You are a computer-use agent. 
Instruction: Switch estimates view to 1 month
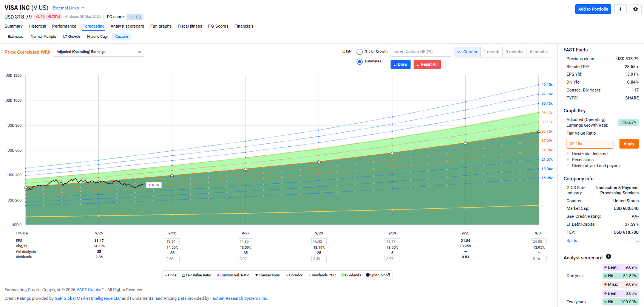(x=491, y=52)
